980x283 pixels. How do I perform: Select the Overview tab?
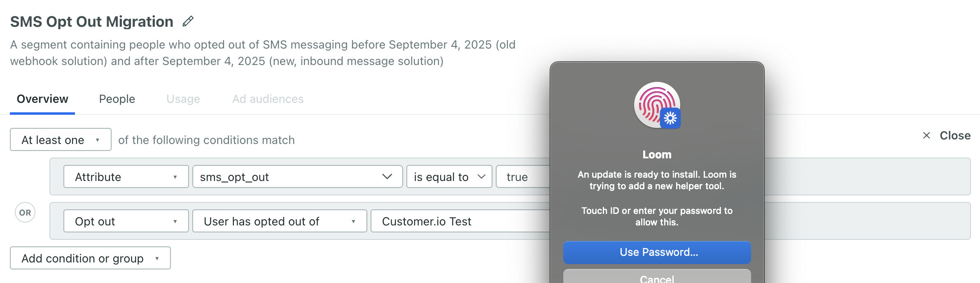pyautogui.click(x=42, y=99)
